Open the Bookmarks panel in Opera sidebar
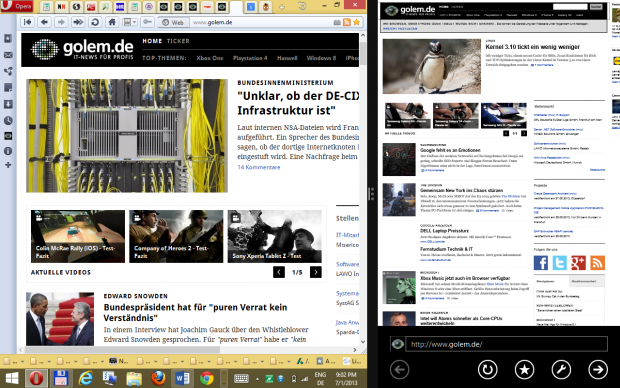This screenshot has width=620, height=388. click(8, 39)
